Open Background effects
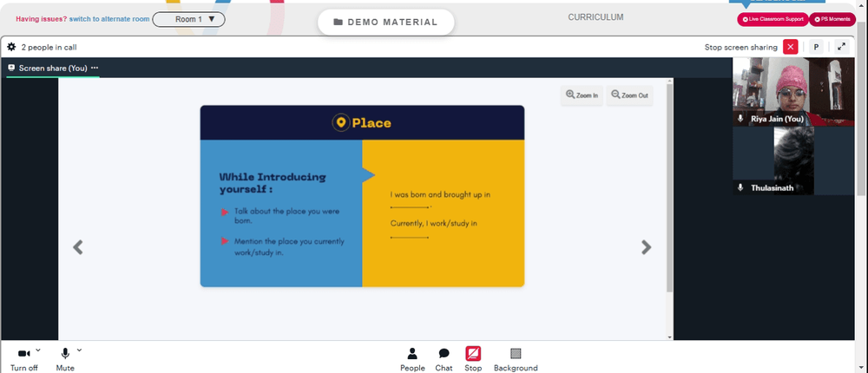Viewport: 868px width, 373px height. [x=516, y=359]
